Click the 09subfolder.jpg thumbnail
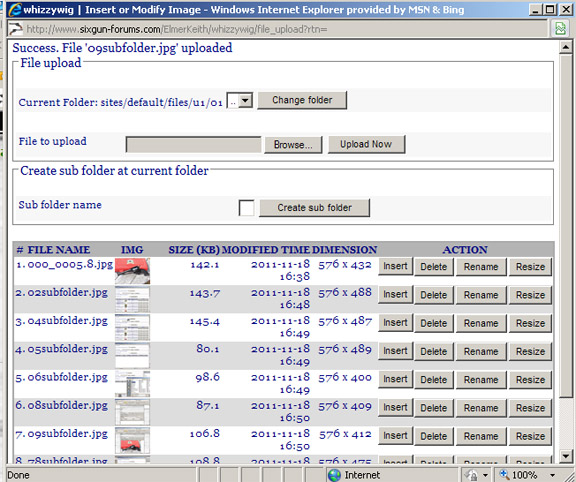 point(132,440)
